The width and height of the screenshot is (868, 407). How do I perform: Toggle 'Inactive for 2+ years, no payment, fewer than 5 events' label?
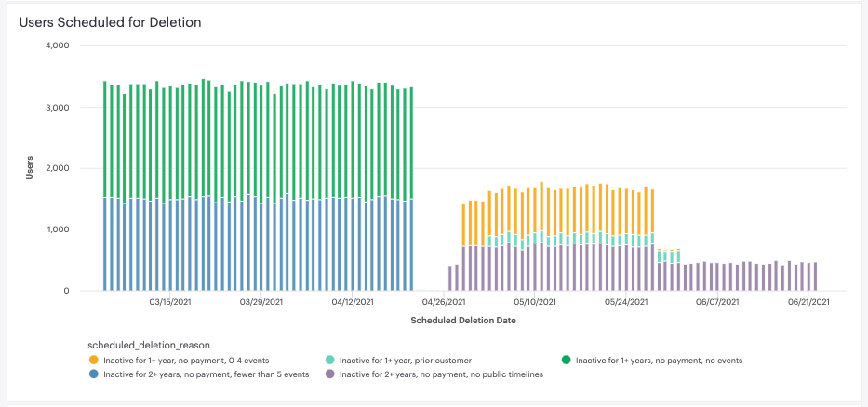[x=206, y=374]
